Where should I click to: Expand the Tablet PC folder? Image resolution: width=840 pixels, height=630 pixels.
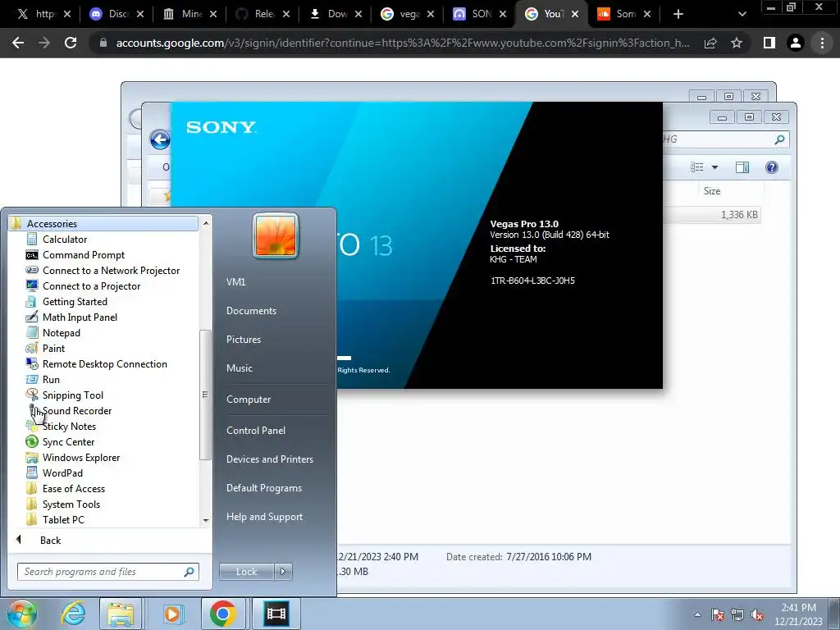[x=63, y=519]
